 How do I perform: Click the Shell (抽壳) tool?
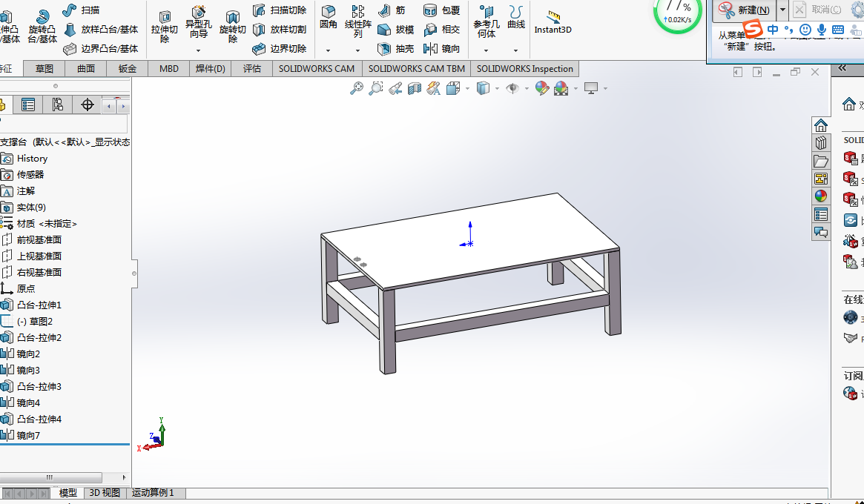(395, 48)
